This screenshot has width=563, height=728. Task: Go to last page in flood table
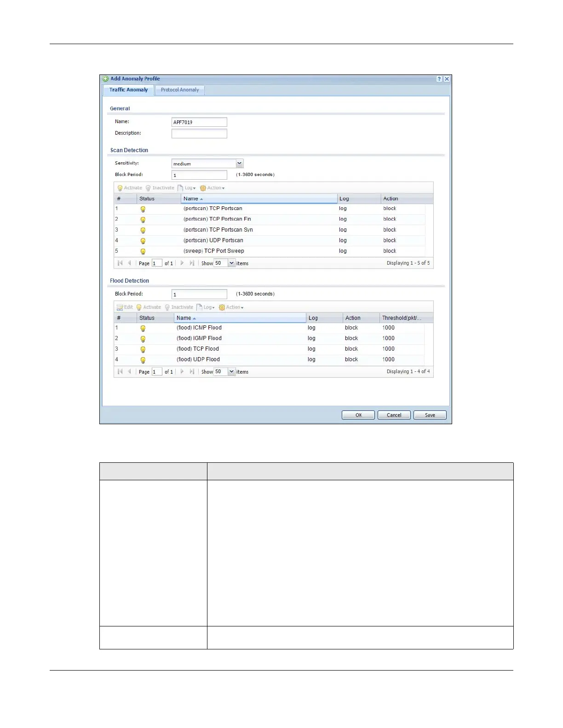(192, 372)
